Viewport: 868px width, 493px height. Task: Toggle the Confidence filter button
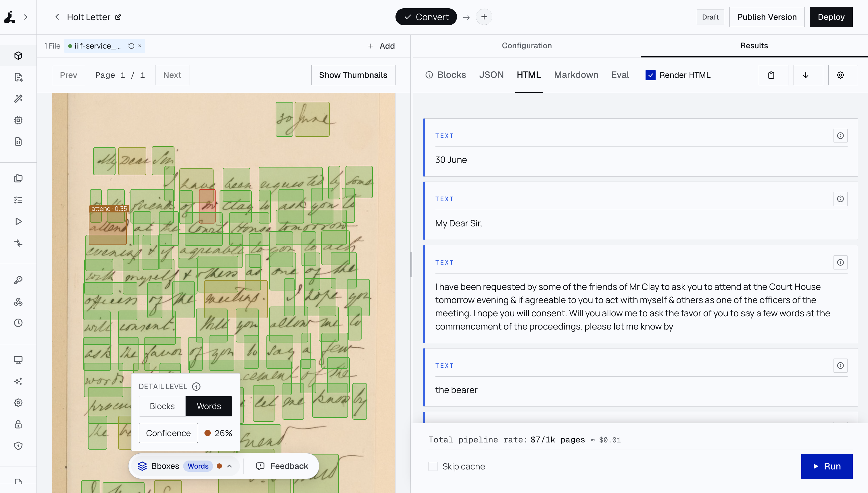(168, 433)
